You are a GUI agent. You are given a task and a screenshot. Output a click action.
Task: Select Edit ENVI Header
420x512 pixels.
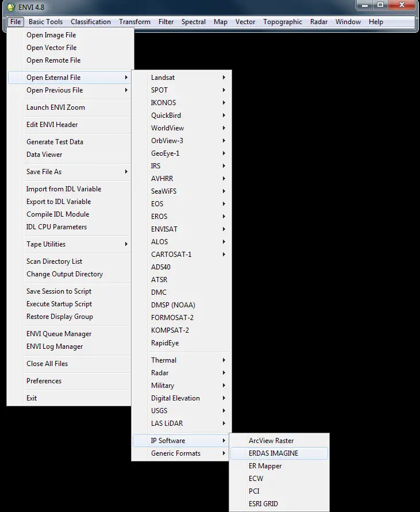[71, 125]
